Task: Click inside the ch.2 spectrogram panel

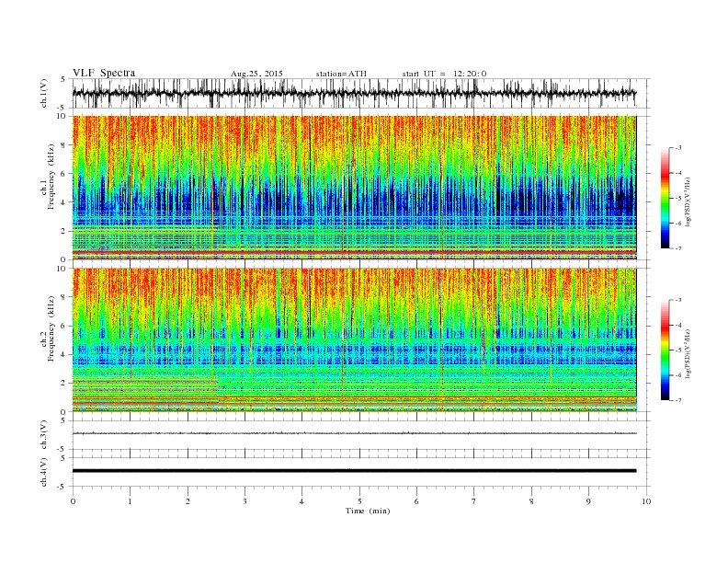Action: tap(354, 340)
